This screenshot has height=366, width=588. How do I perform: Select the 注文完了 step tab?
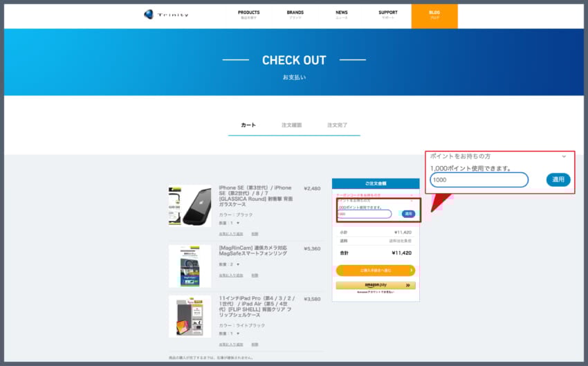pos(338,125)
